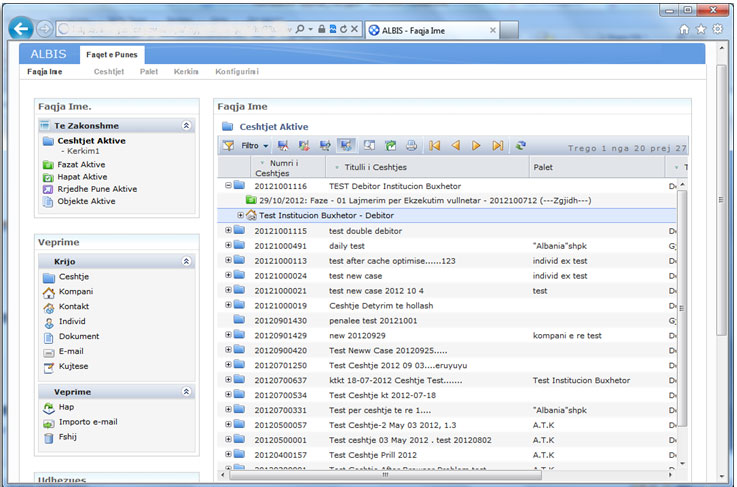Screen dimensions: 737x487
Task: Open Internet Explorer home icon
Action: click(684, 29)
